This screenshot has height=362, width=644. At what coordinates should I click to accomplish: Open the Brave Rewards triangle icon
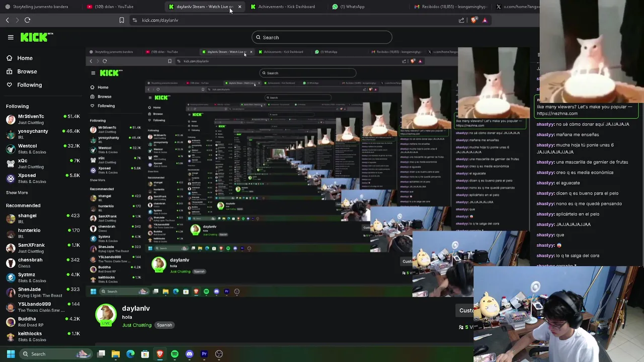(485, 20)
